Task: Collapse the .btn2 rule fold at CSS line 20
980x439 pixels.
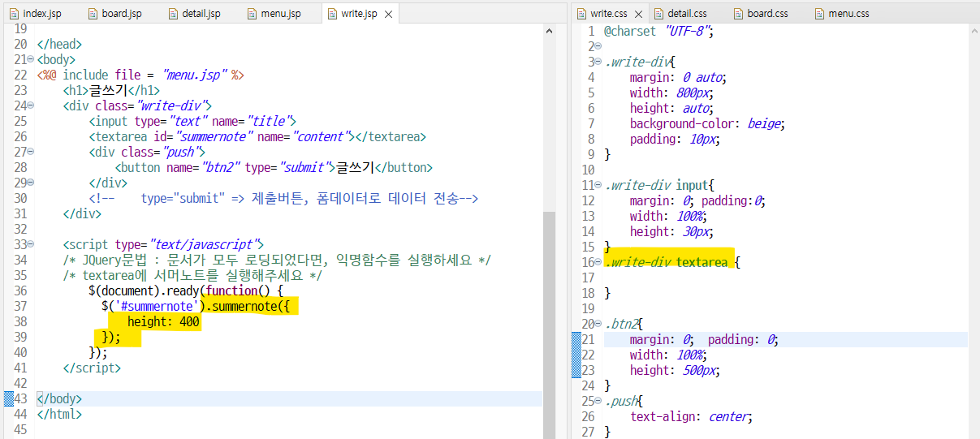Action: pyautogui.click(x=598, y=325)
